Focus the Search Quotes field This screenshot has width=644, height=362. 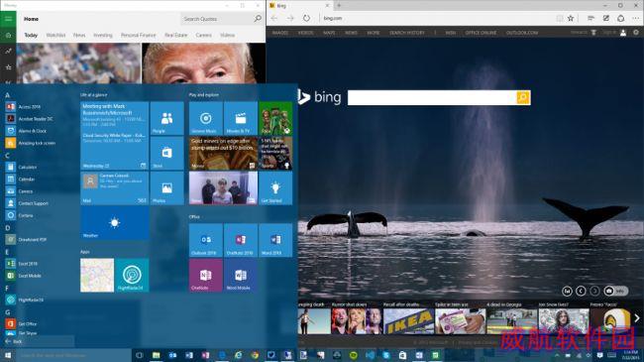pos(217,19)
